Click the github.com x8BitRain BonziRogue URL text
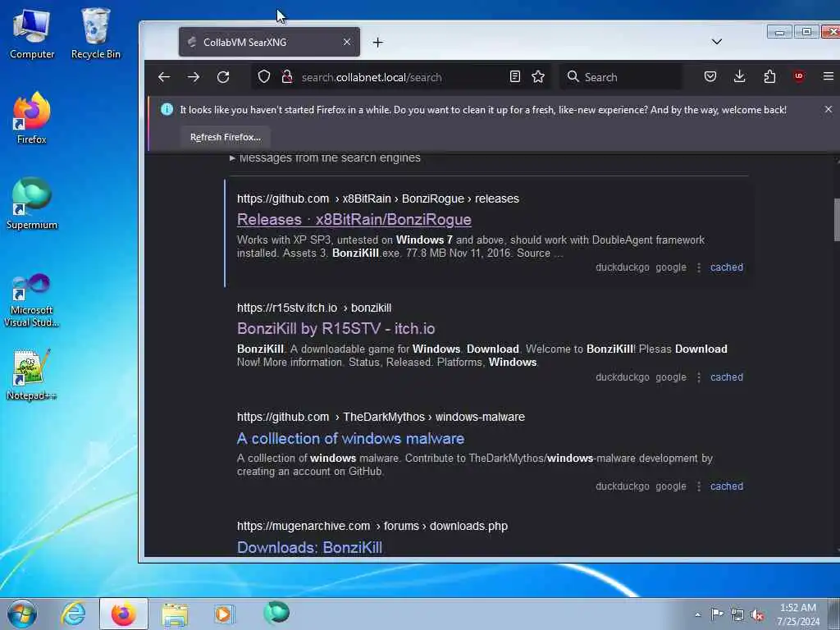Screen dimensions: 840x630 tap(377, 199)
